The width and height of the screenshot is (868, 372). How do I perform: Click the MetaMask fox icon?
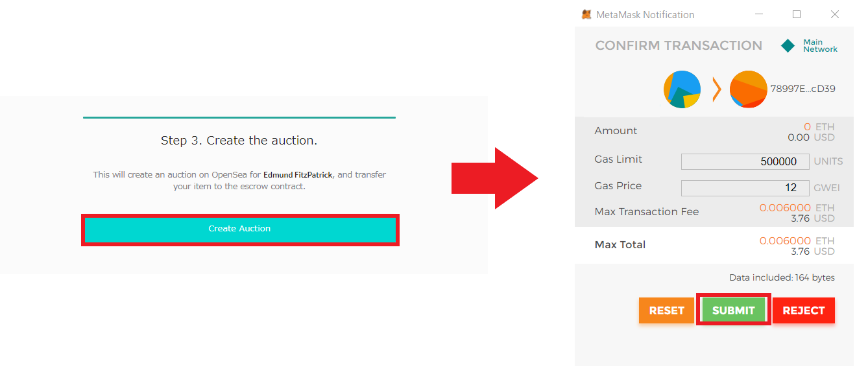click(x=586, y=14)
